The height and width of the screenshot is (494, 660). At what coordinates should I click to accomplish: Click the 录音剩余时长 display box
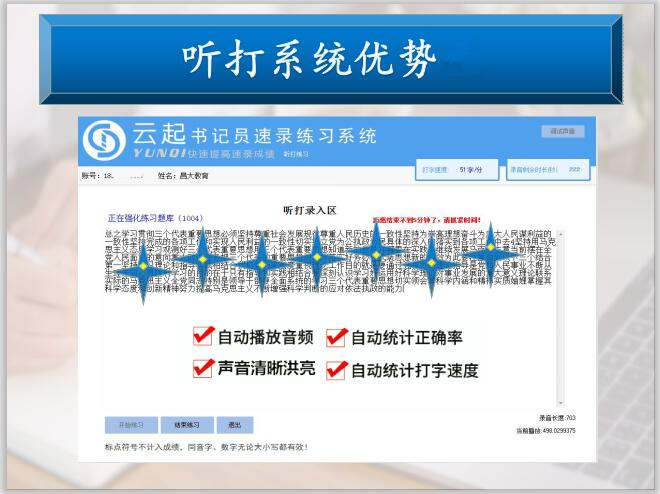coord(545,170)
